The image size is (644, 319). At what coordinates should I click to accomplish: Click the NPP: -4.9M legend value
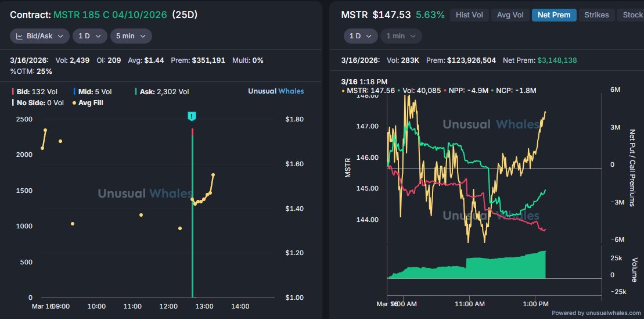466,91
